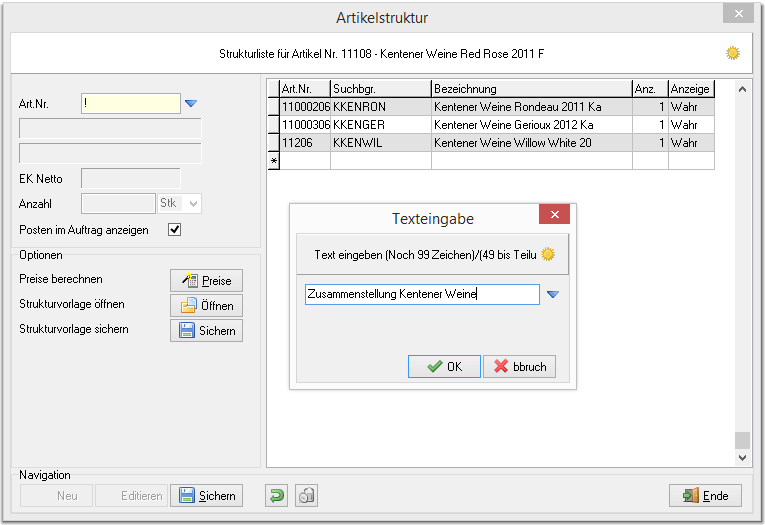Click Wahr in the KKENWIL row
This screenshot has height=525, width=765.
[x=691, y=143]
